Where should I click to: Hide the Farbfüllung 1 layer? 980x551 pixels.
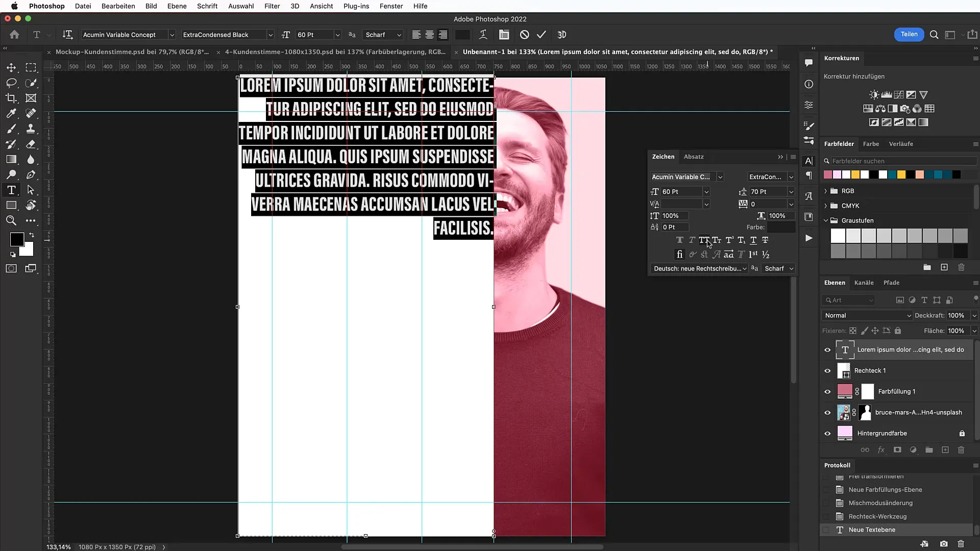827,391
